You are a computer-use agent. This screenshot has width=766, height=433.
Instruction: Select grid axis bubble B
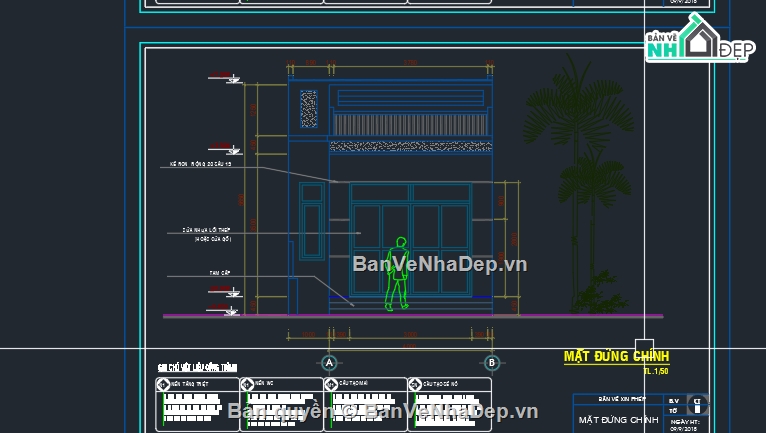pyautogui.click(x=491, y=363)
